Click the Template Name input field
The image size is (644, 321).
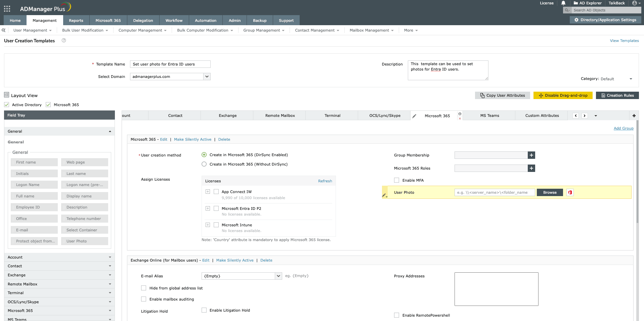tap(170, 64)
